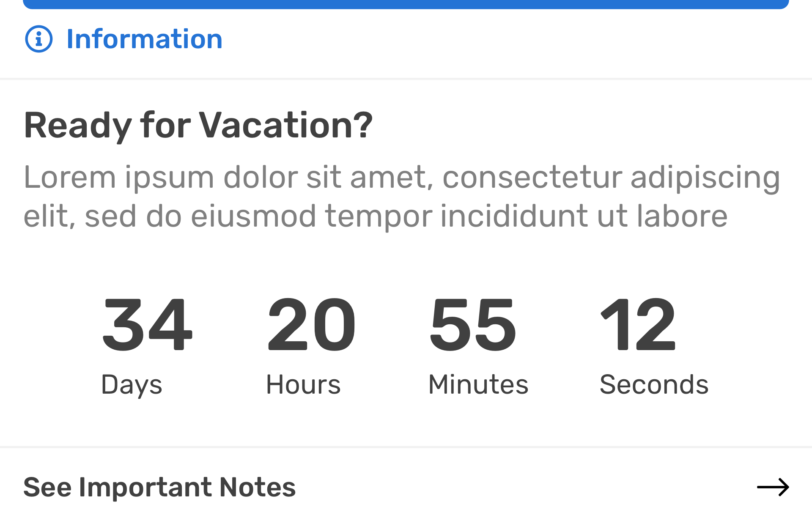
Task: Select the 20 hours countdown number
Action: (312, 325)
